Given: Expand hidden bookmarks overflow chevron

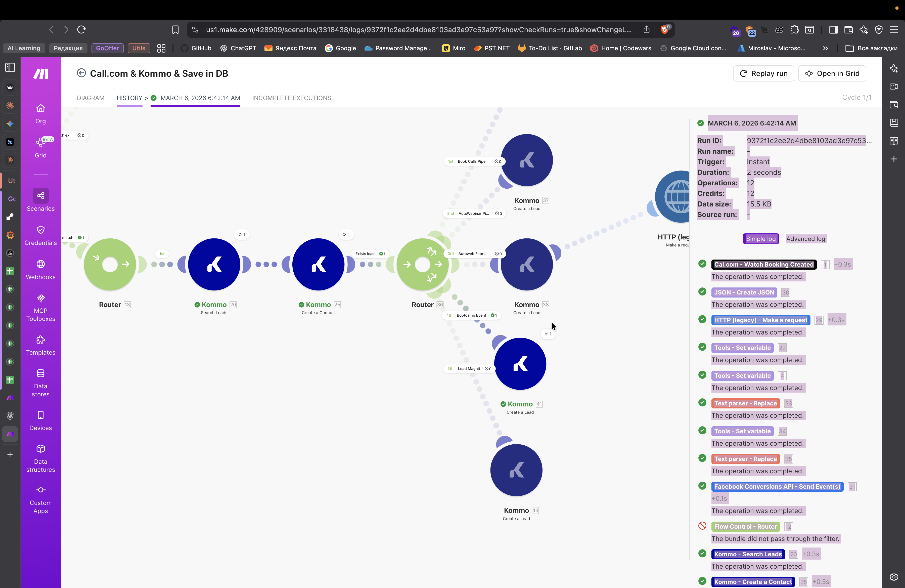Looking at the screenshot, I should pos(825,48).
